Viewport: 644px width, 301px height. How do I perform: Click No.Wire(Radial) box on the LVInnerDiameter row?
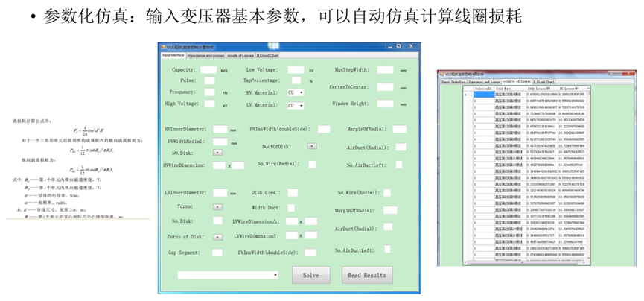pos(387,192)
